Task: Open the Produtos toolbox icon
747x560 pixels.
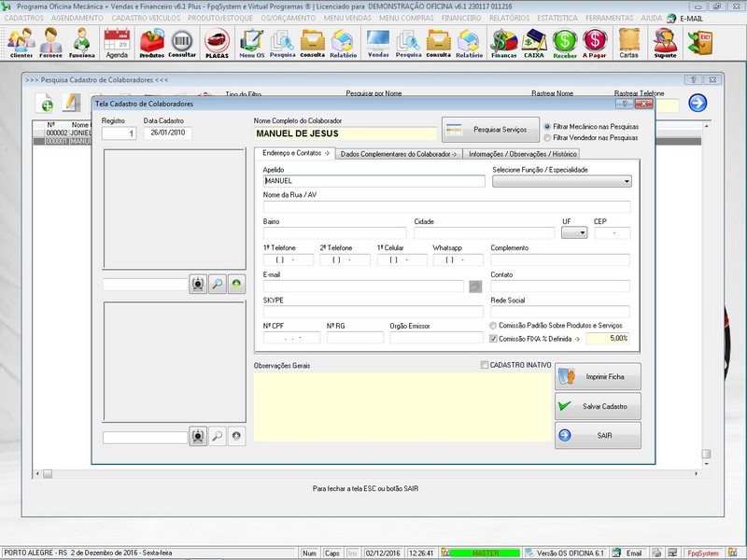Action: click(151, 43)
